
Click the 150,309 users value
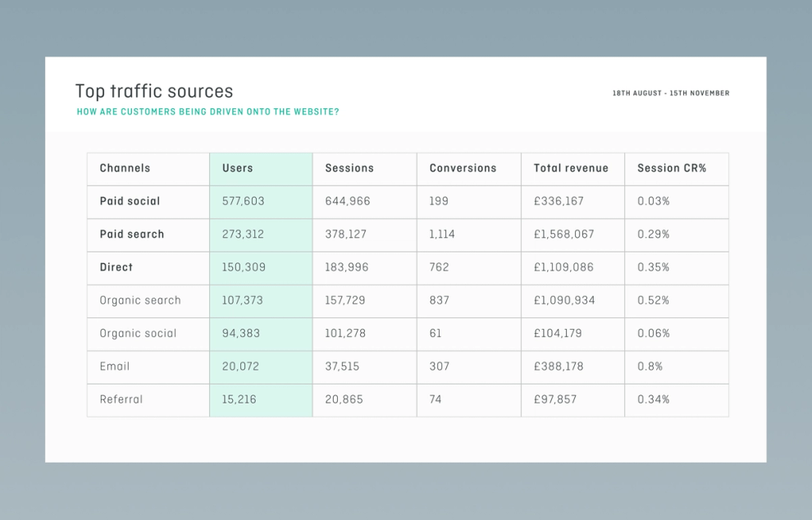point(244,267)
